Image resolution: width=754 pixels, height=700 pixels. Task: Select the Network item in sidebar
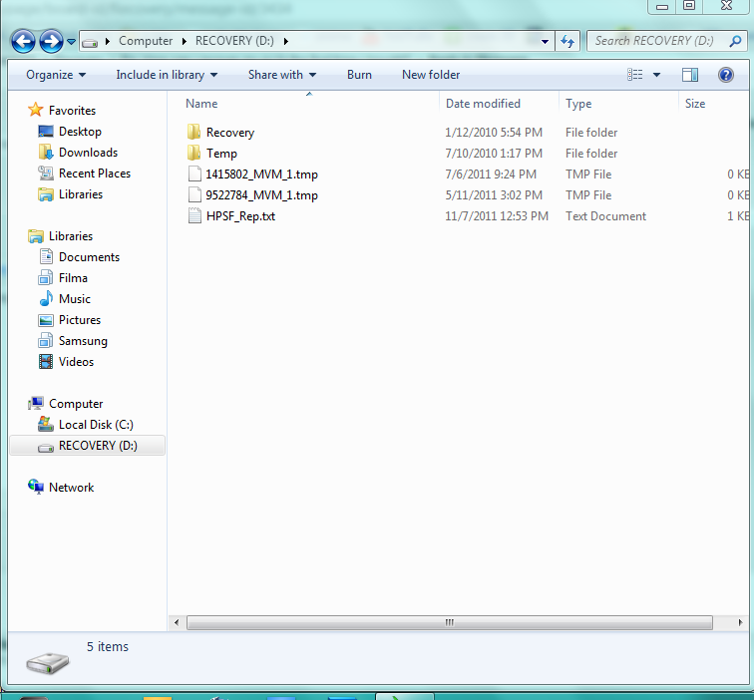[x=71, y=488]
